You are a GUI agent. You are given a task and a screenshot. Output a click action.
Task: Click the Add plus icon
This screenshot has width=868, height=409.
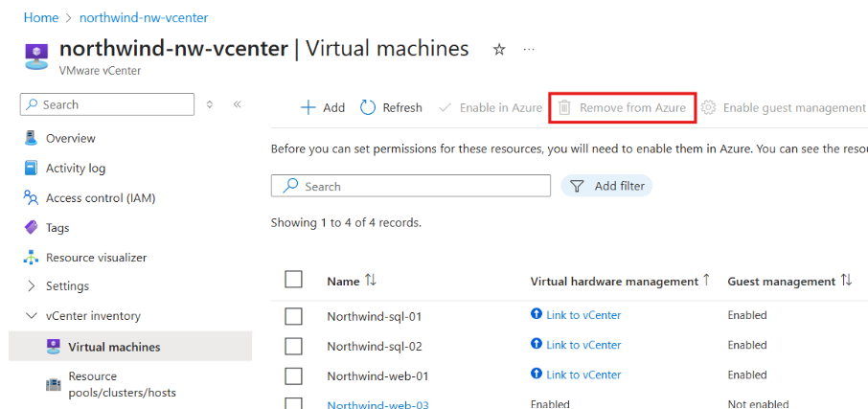coord(308,108)
